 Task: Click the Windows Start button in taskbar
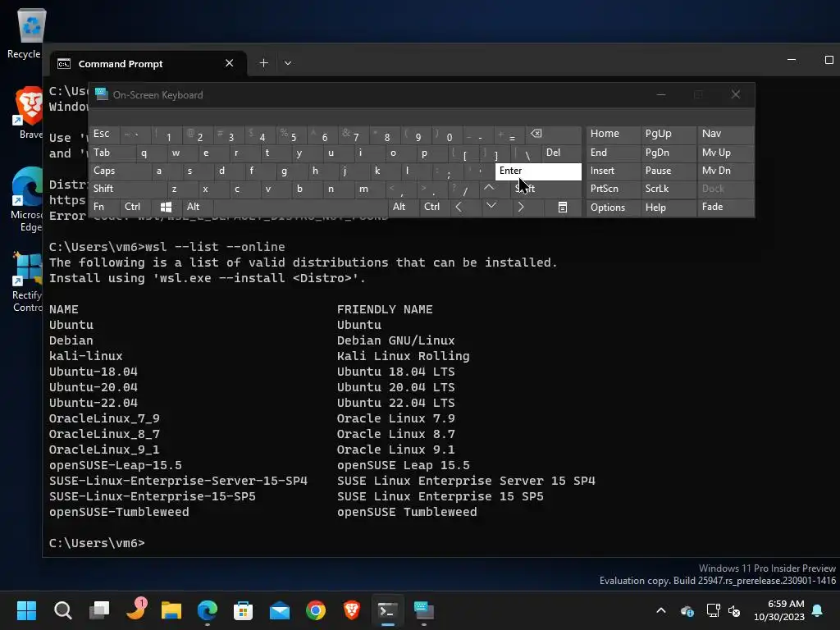(x=26, y=610)
